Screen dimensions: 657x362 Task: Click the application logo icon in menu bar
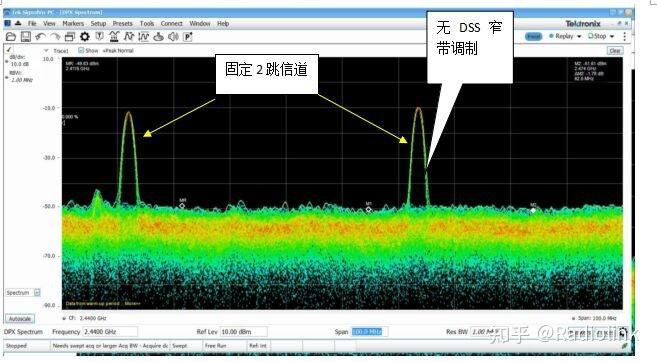pyautogui.click(x=8, y=23)
